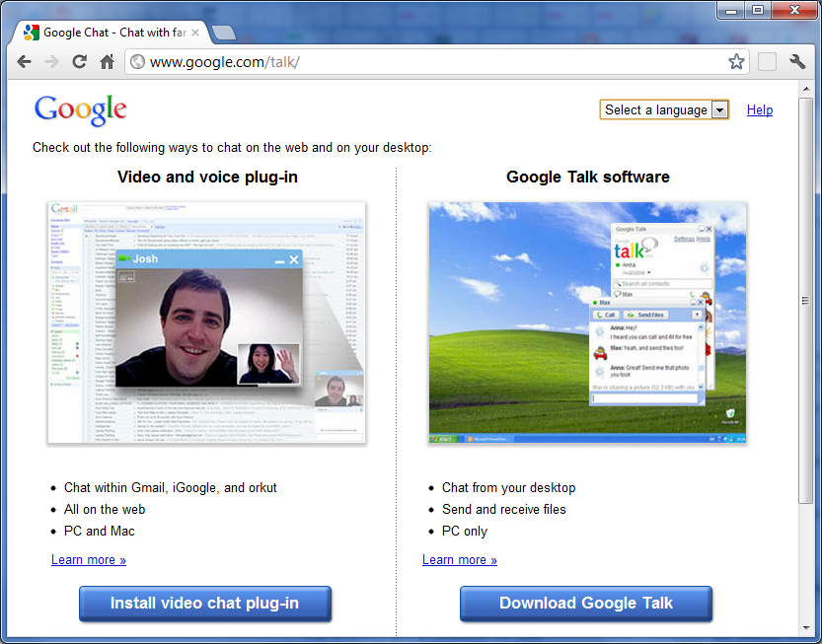Click Download Google Talk button
The width and height of the screenshot is (822, 644).
[x=586, y=604]
